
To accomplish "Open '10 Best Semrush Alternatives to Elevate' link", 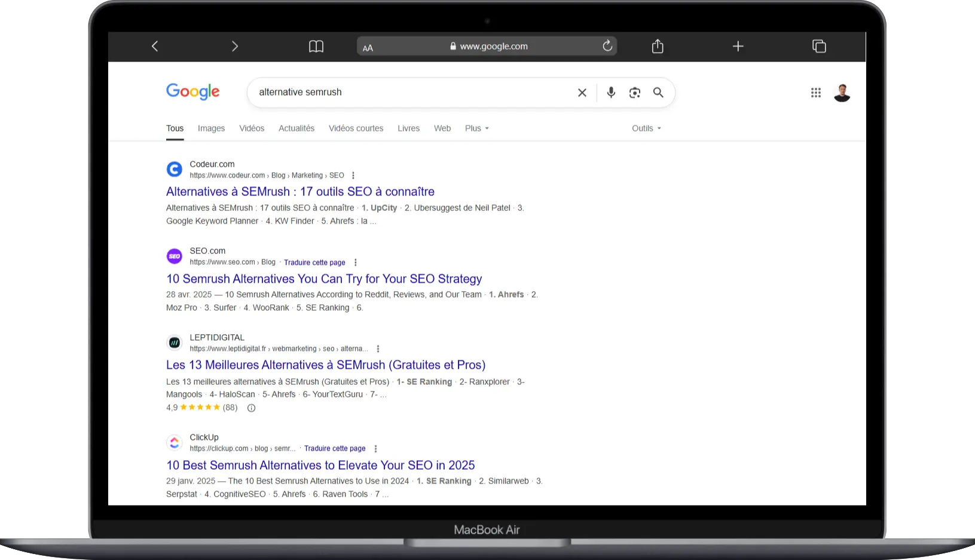I will click(x=320, y=466).
